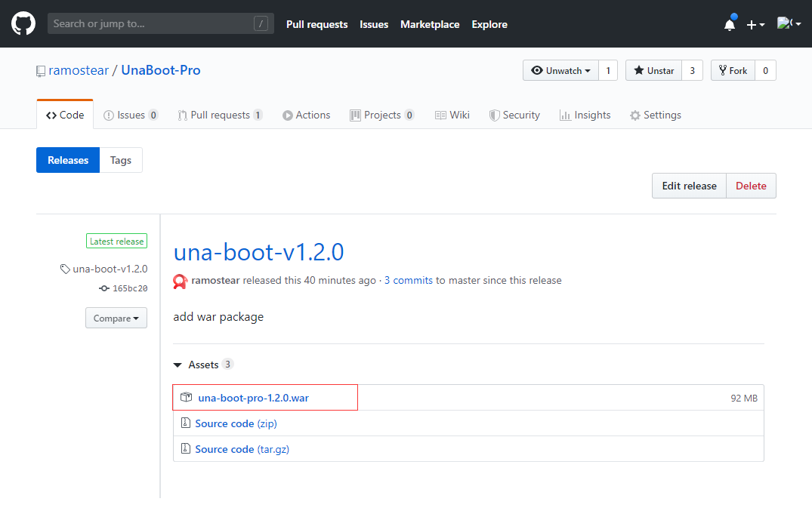Click the una-boot-v1.2.0 tag label
The height and width of the screenshot is (517, 812).
110,269
